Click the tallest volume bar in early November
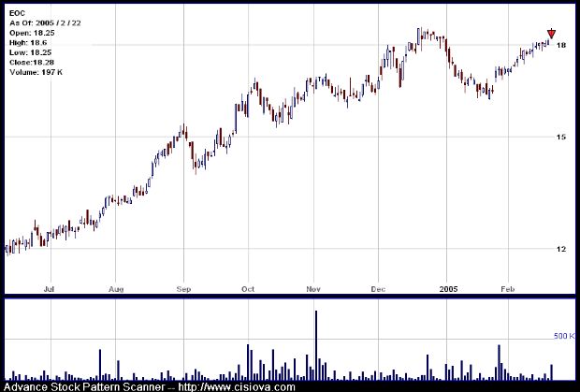The image size is (580, 392). point(316,345)
